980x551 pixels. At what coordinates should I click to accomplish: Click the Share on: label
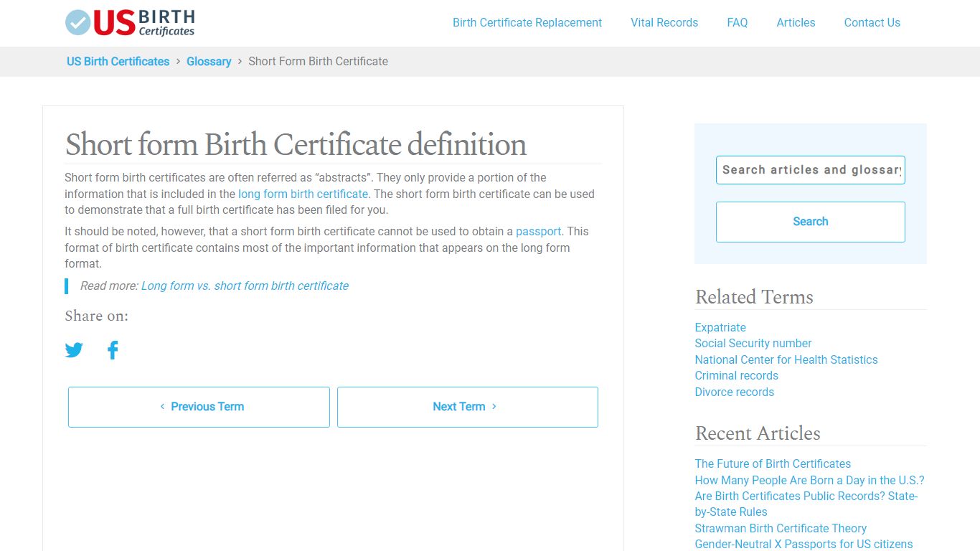pos(96,316)
